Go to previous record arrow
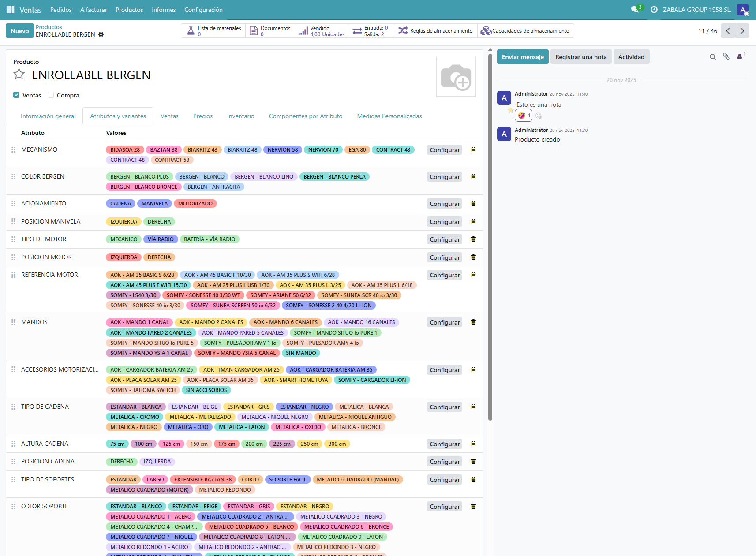The width and height of the screenshot is (756, 556). tap(728, 31)
